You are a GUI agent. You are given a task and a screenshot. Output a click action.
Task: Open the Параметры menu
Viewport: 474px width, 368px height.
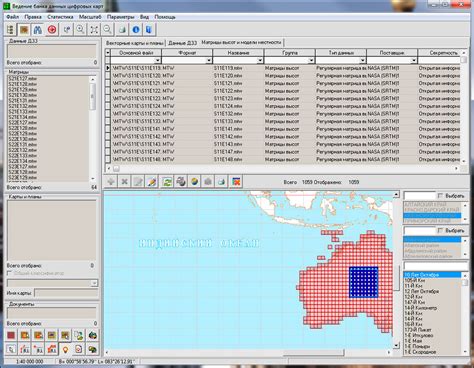(x=120, y=17)
